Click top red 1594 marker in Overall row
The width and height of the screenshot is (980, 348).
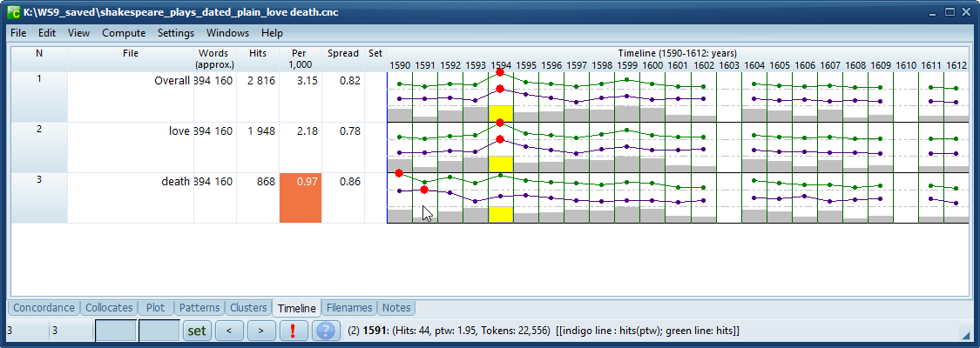coord(499,72)
